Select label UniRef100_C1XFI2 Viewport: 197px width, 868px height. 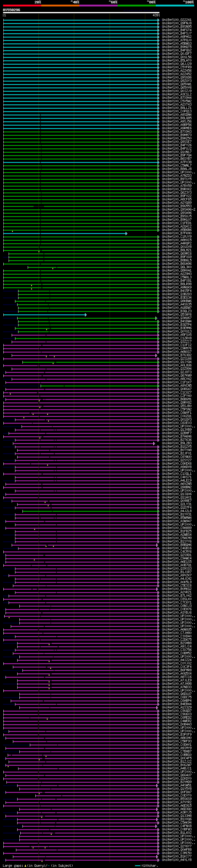coord(177,345)
